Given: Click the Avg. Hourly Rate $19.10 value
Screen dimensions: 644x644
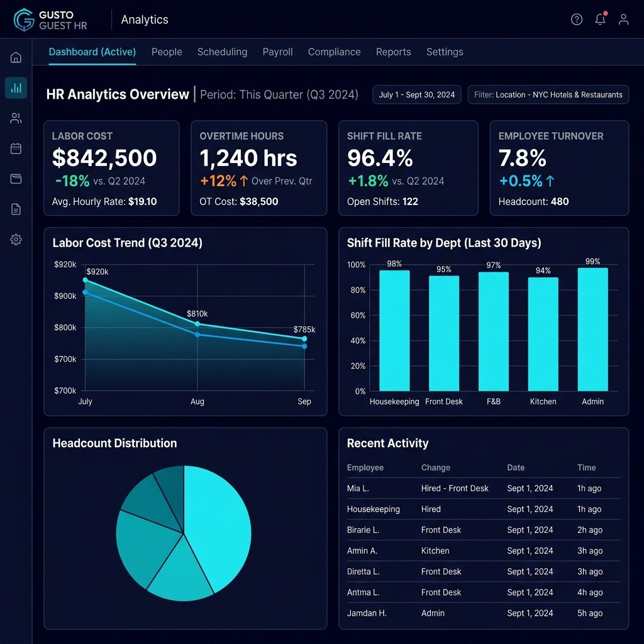Looking at the screenshot, I should (x=142, y=202).
